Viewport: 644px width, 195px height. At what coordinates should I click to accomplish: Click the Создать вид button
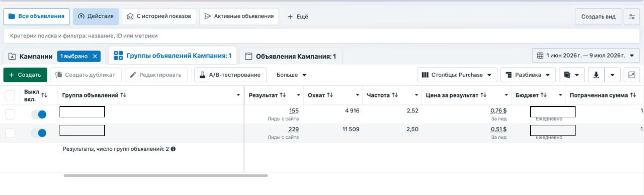pos(598,17)
